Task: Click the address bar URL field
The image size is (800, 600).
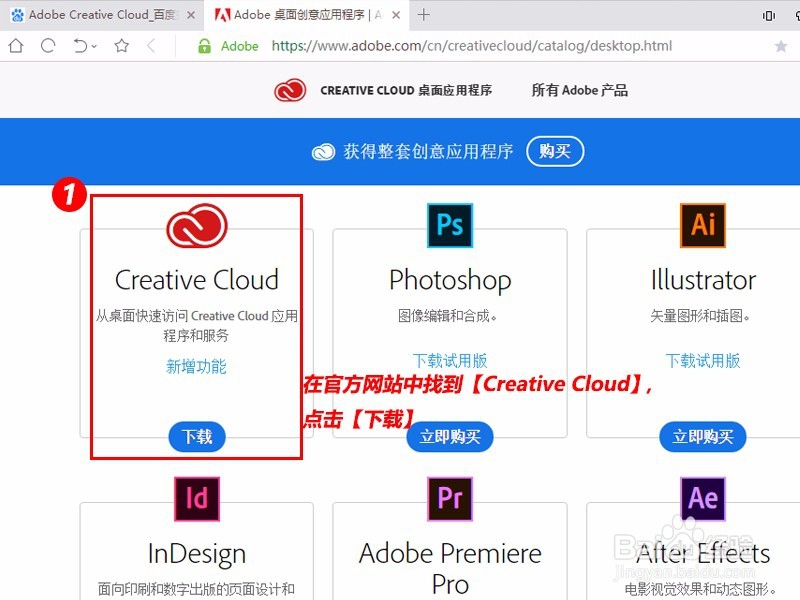Action: (450, 45)
